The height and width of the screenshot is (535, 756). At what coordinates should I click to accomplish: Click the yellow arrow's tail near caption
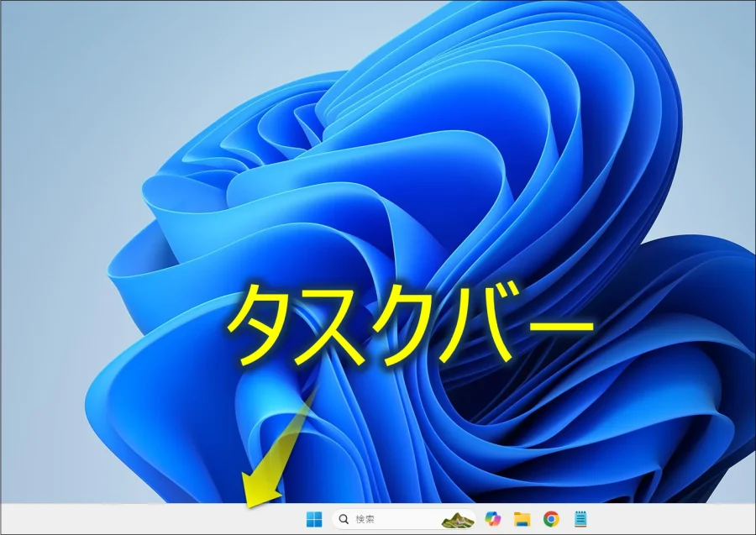tap(312, 393)
